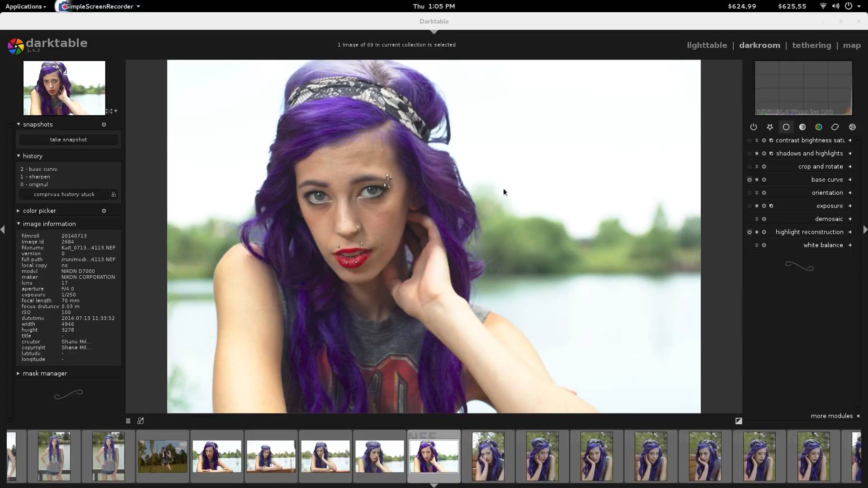Viewport: 868px width, 488px height.
Task: Click the take snapshot button
Action: (x=68, y=140)
